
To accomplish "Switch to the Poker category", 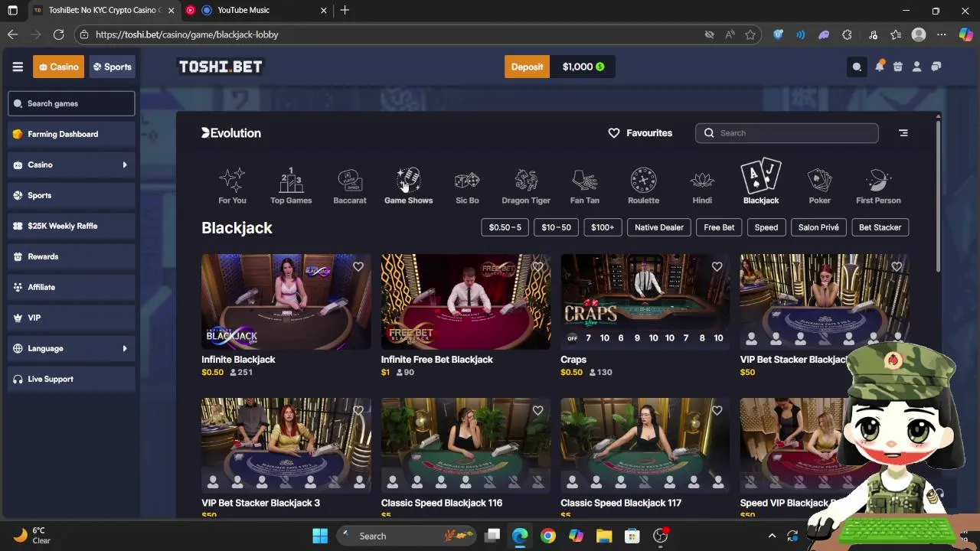I will tap(819, 186).
